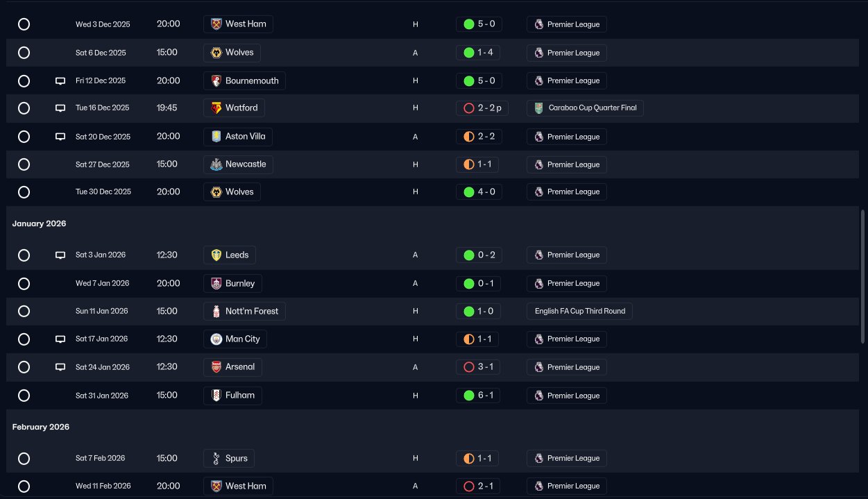The height and width of the screenshot is (499, 868).
Task: Select the circle for Nott'm Forest fixture
Action: click(24, 312)
